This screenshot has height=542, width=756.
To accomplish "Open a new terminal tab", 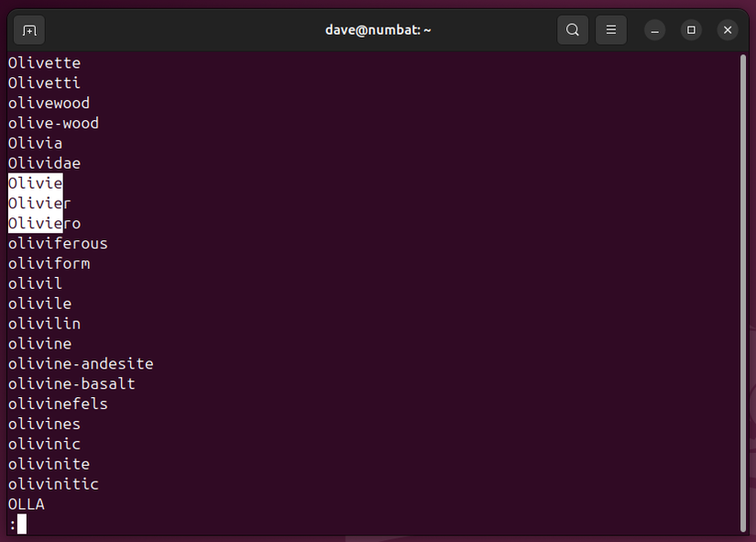I will (x=28, y=29).
